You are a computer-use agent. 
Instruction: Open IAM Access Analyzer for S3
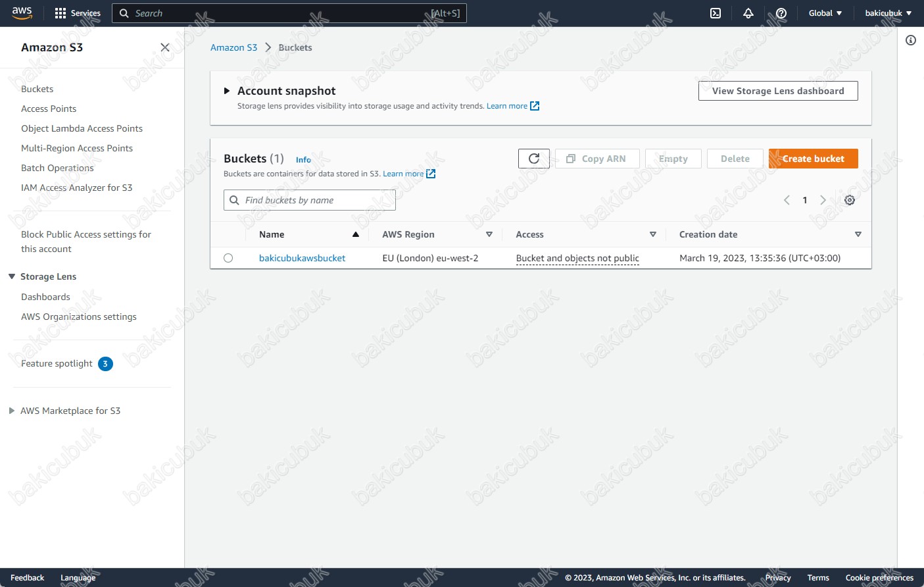coord(76,188)
